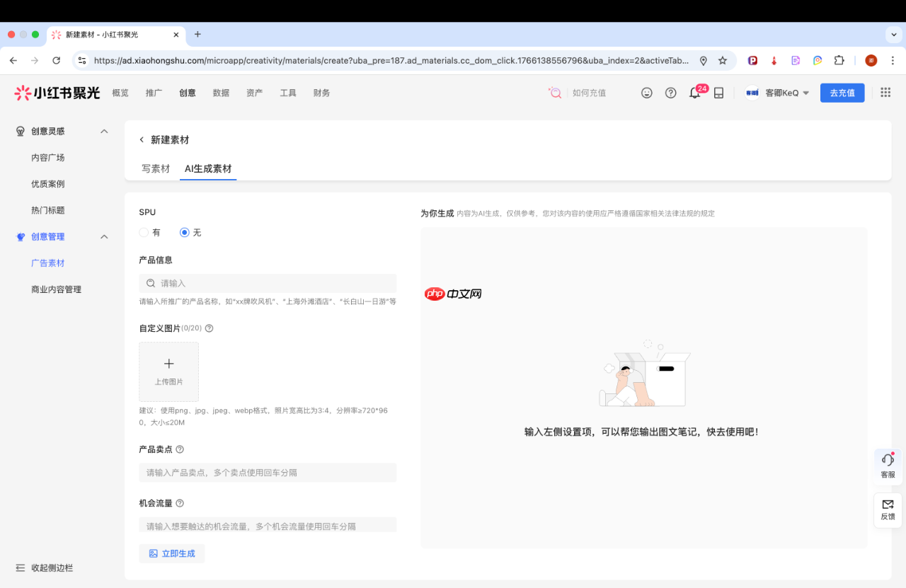Click the 去充值 button
This screenshot has width=906, height=588.
pyautogui.click(x=842, y=93)
